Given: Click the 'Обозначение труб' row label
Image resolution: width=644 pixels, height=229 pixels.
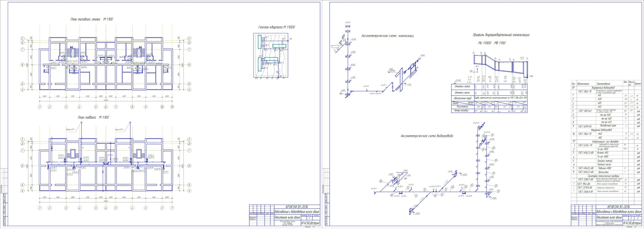Looking at the screenshot, I should coord(462,98).
